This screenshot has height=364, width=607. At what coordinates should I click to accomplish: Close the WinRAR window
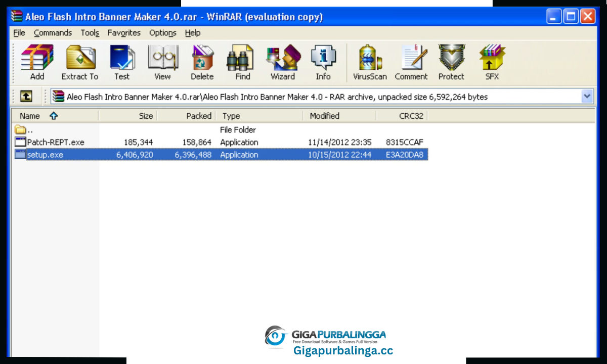click(587, 17)
